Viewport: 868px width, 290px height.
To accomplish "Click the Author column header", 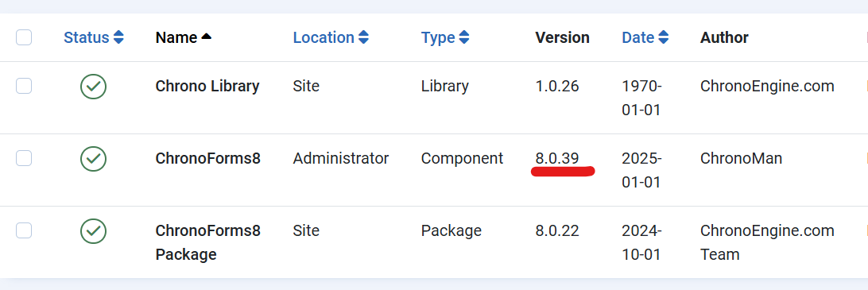I will (724, 37).
